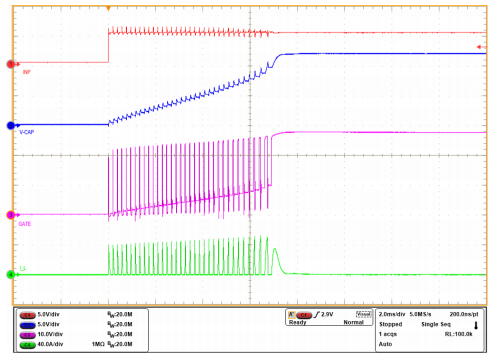The image size is (498, 360).
Task: Click the C2 blue channel badge
Action: pyautogui.click(x=28, y=325)
